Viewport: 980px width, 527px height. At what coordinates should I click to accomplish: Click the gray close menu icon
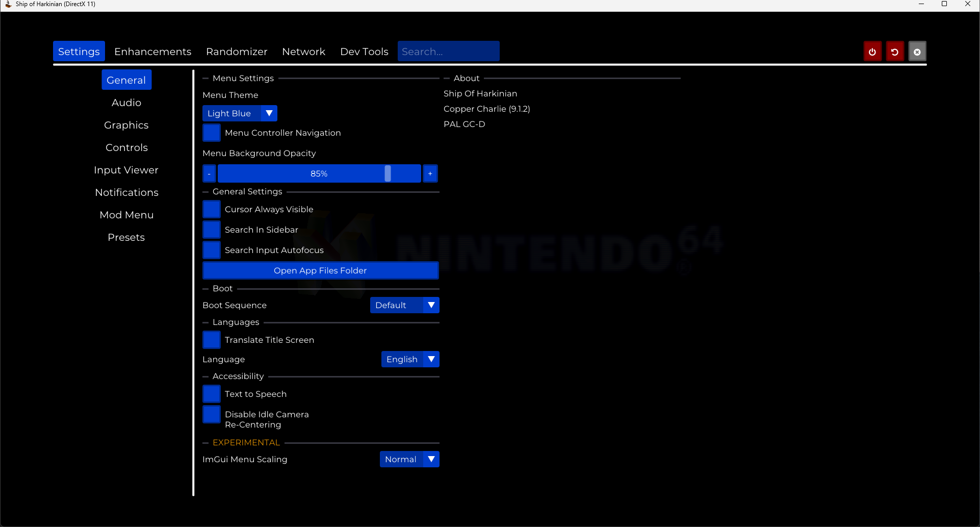[x=917, y=52]
